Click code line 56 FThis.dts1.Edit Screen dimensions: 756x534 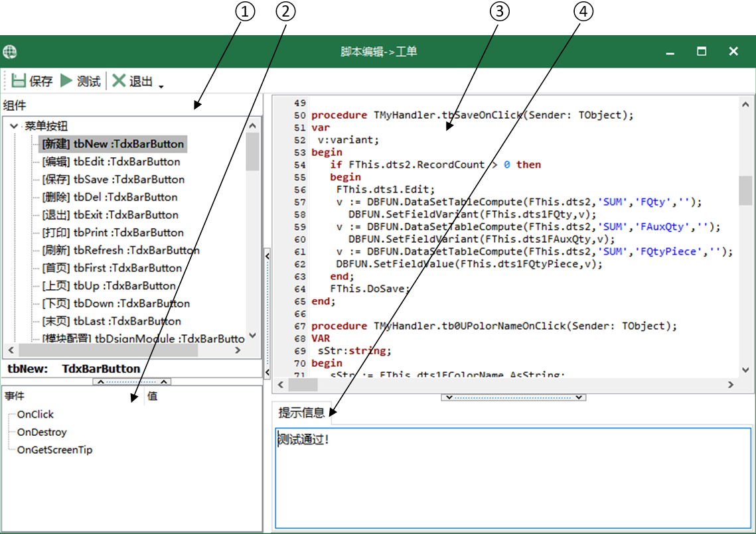point(385,190)
